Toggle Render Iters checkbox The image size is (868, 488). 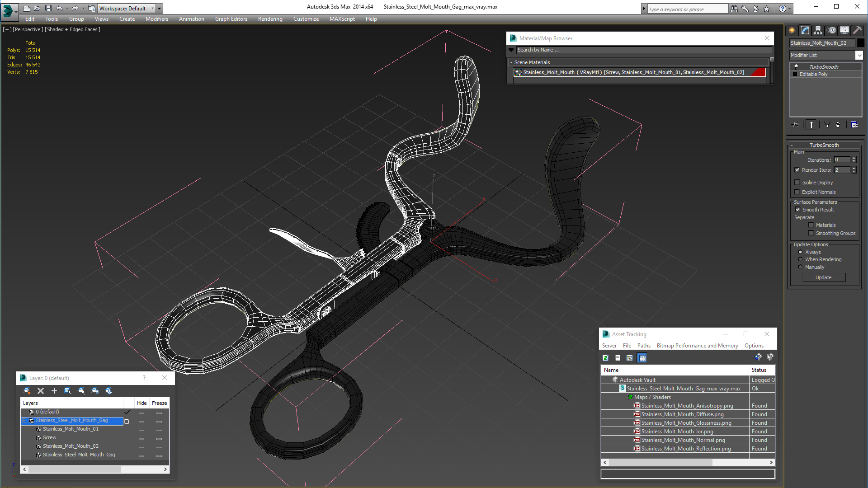click(x=797, y=170)
